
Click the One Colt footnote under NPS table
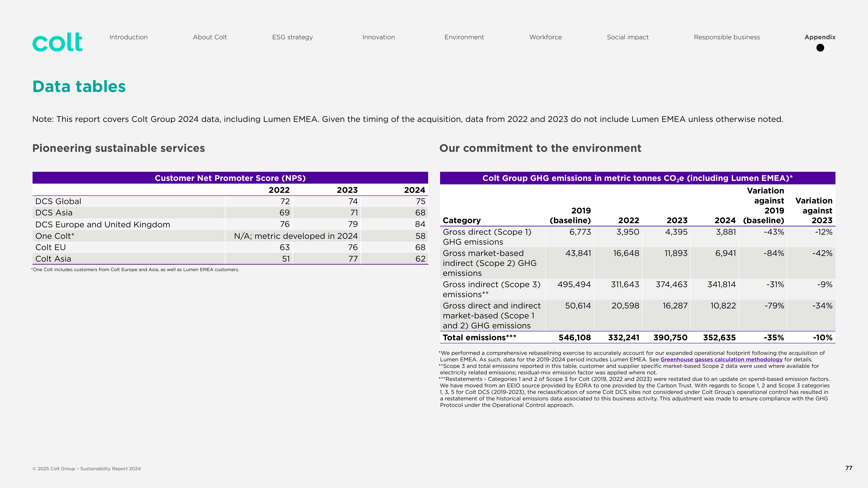tap(135, 269)
